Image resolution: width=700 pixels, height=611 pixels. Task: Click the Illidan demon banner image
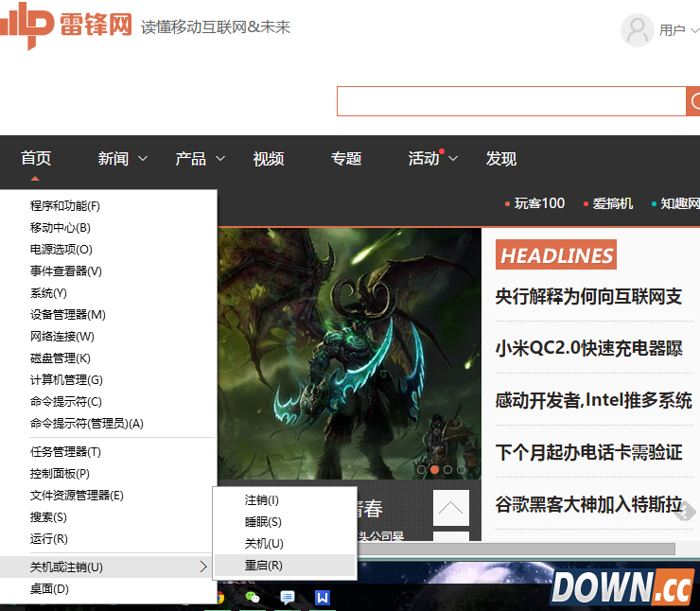[x=350, y=354]
